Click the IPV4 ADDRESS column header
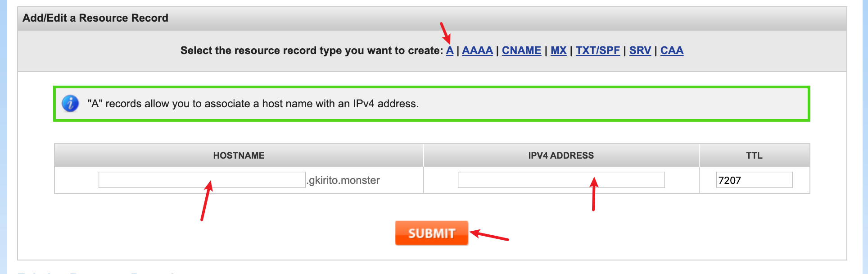This screenshot has height=274, width=868. (561, 155)
